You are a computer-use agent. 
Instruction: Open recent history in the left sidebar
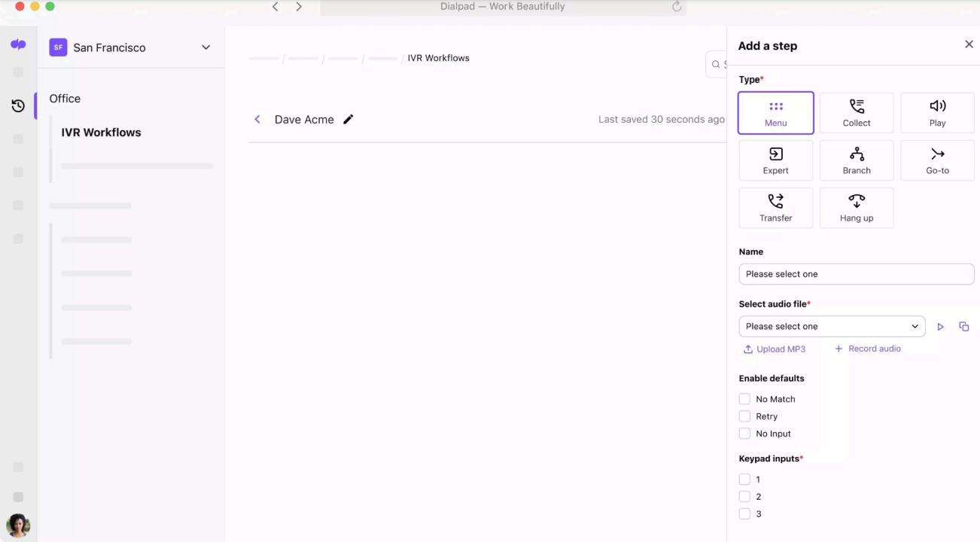(18, 105)
